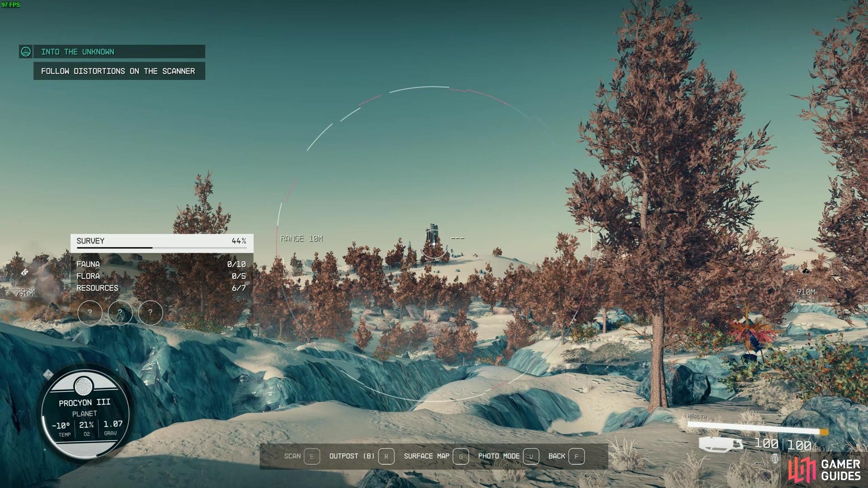Toggle the third unknown survey marker
The height and width of the screenshot is (488, 868).
pos(150,312)
